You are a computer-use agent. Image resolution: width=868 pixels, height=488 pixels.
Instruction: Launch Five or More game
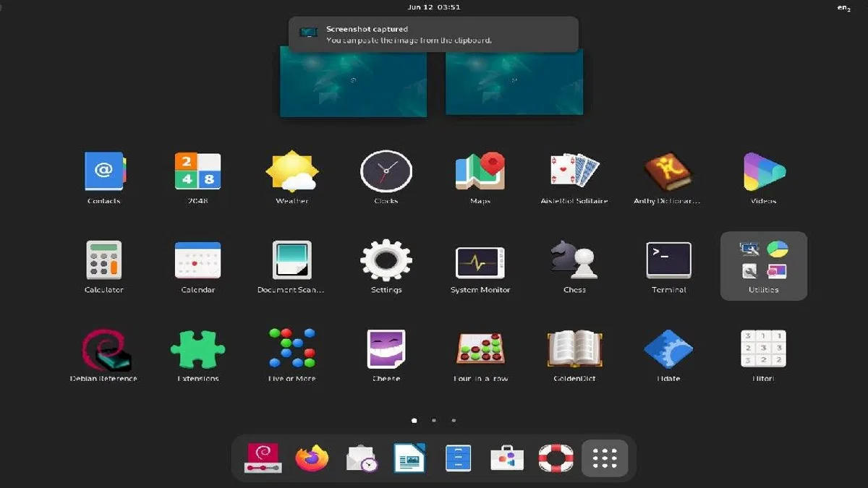click(292, 355)
